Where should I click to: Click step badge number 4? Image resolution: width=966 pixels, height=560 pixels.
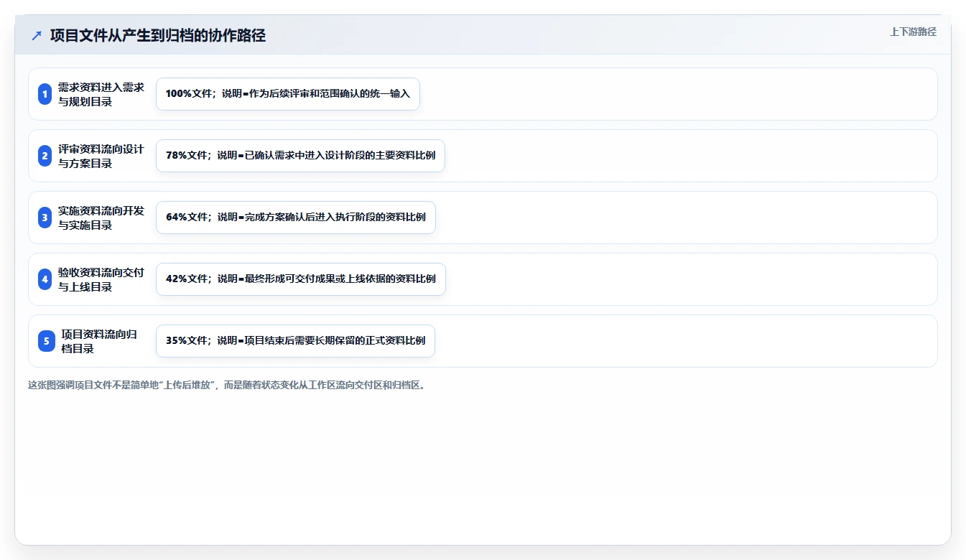[x=45, y=279]
